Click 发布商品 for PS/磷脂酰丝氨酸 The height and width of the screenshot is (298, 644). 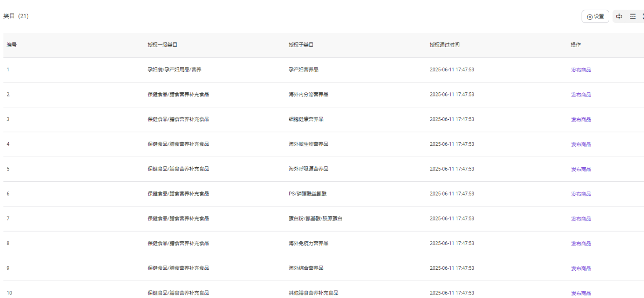[581, 194]
